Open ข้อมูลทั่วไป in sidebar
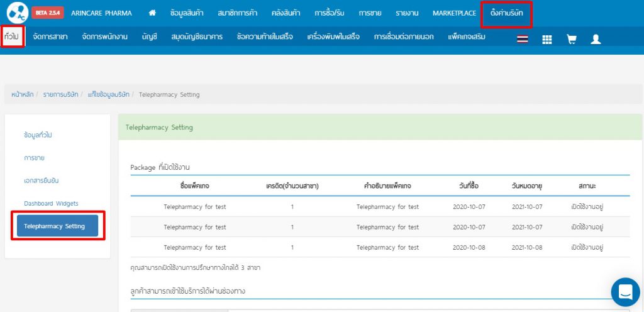The height and width of the screenshot is (312, 644). 38,135
